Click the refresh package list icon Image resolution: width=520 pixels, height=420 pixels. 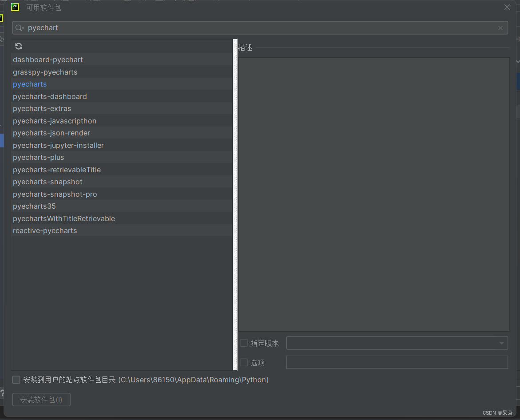click(19, 46)
